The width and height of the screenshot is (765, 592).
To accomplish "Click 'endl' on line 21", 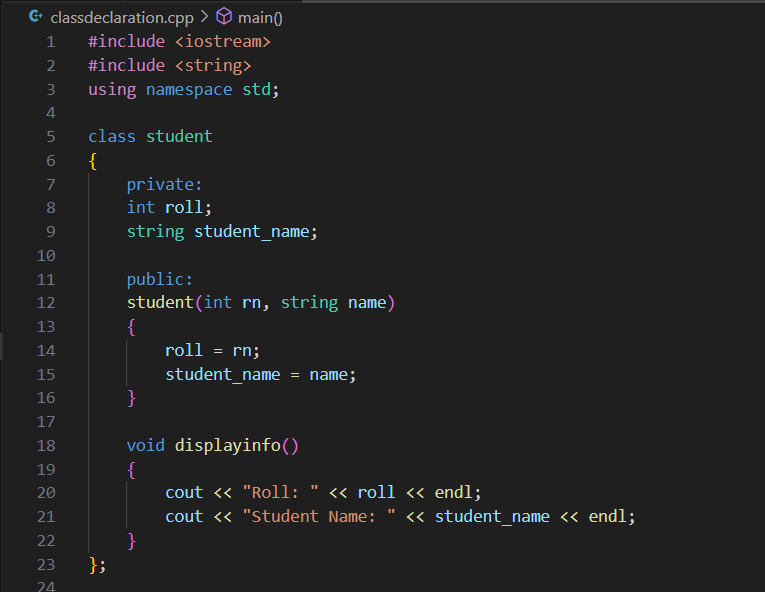I will click(607, 517).
